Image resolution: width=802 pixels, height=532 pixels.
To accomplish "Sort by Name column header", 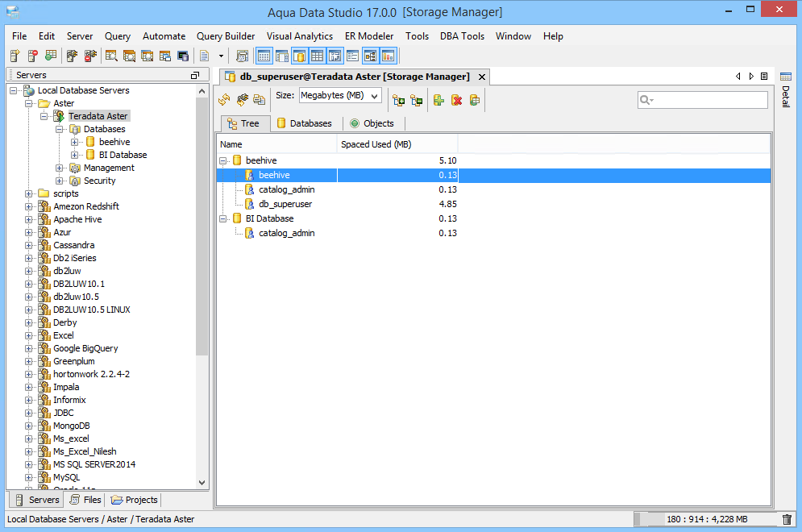I will coord(276,144).
